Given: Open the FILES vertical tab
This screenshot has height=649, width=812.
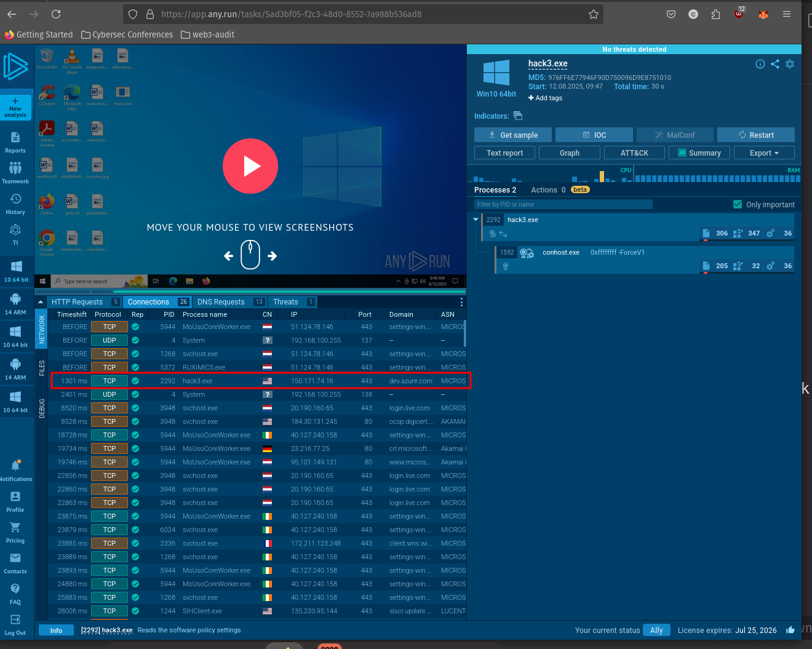Looking at the screenshot, I should coord(42,368).
